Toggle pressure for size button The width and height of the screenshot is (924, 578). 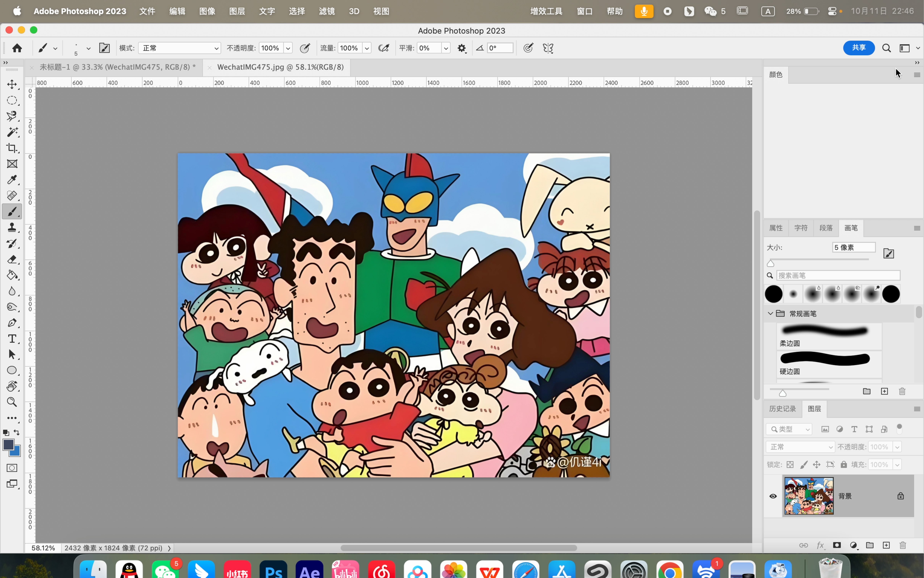coord(528,48)
